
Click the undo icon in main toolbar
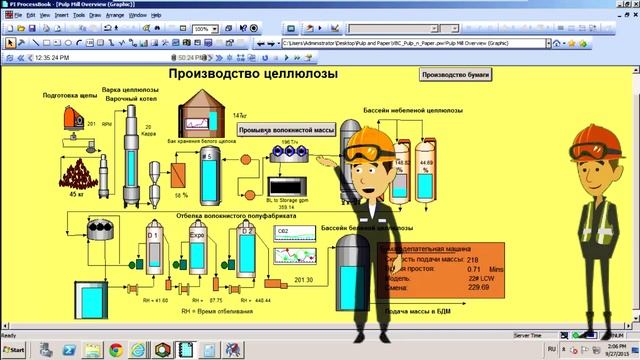[x=108, y=29]
